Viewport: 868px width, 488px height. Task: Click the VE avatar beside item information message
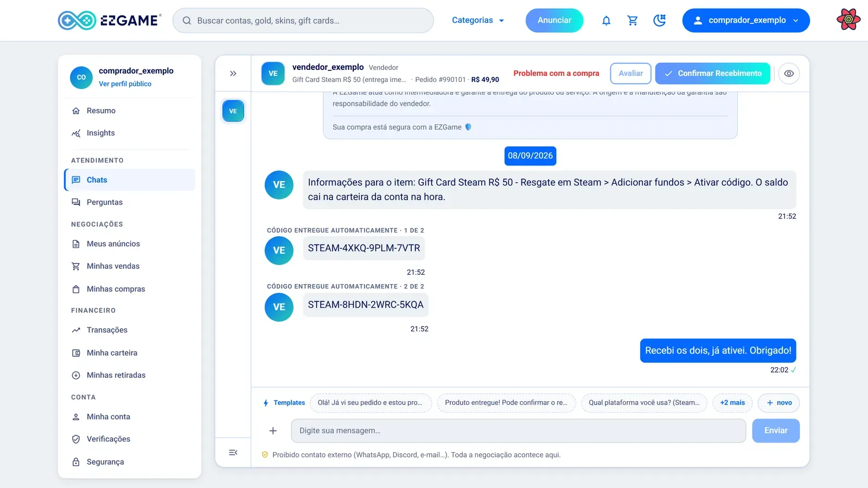point(279,185)
